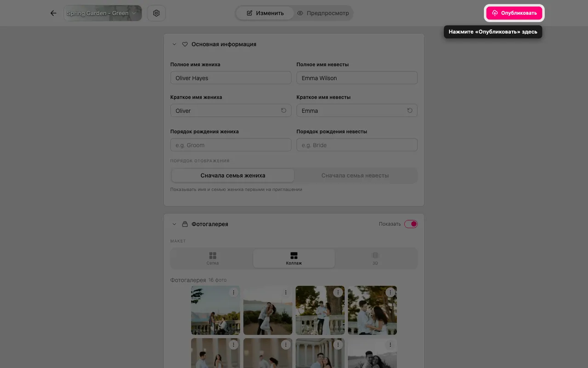The image size is (588, 368).
Task: Select the third photo in the bottom gallery row
Action: [x=320, y=353]
